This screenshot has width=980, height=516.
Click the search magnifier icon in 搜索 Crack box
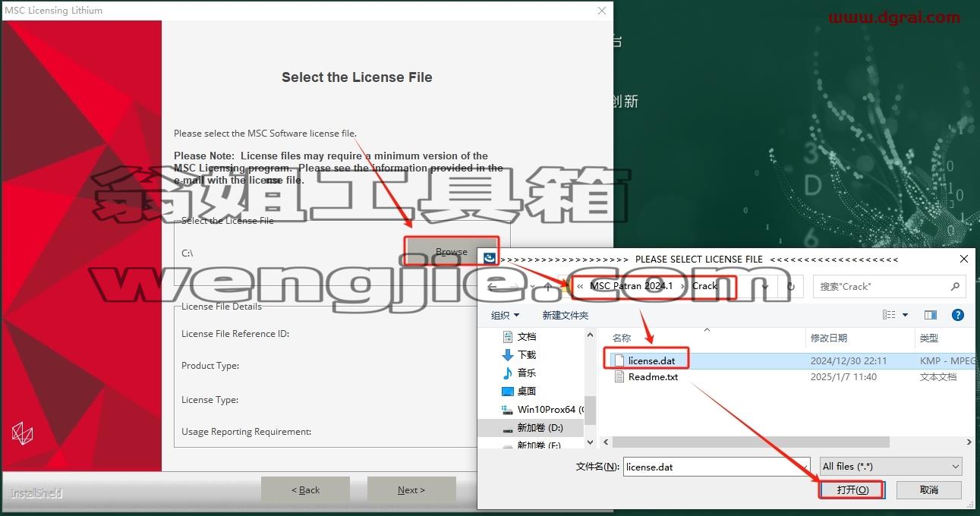(955, 287)
